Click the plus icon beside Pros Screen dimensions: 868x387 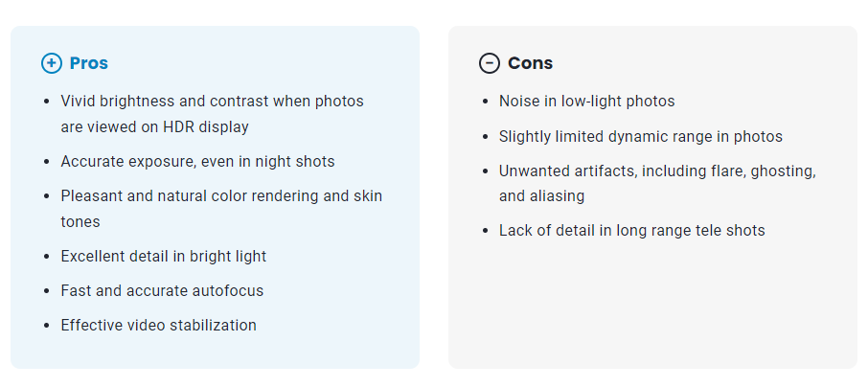coord(52,63)
